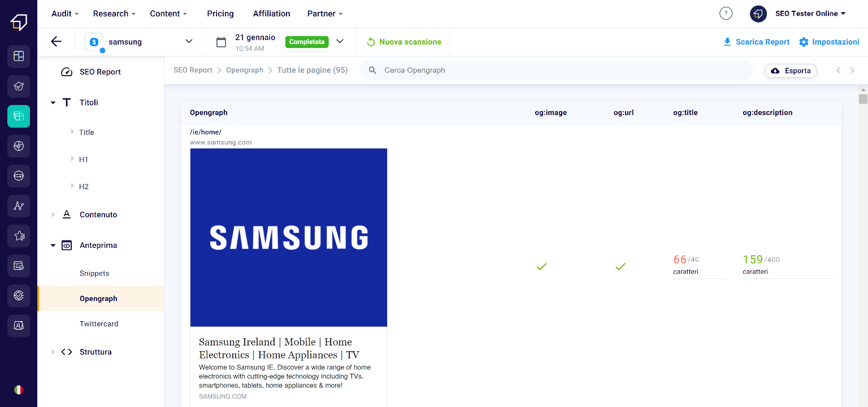Viewport: 868px width, 407px height.
Task: Click the SEO Tester Online logo
Action: point(19,22)
